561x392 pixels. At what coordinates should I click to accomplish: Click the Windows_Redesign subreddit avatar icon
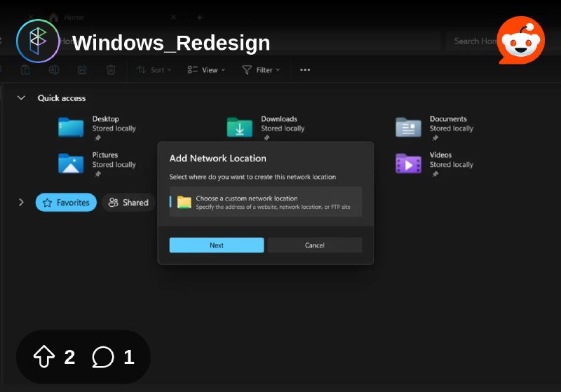coord(38,41)
